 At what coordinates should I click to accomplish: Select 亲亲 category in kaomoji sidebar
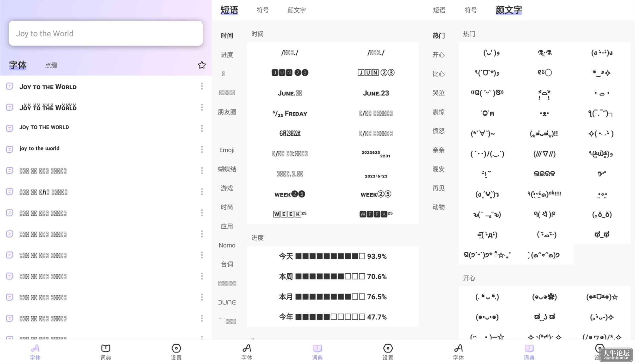[438, 150]
